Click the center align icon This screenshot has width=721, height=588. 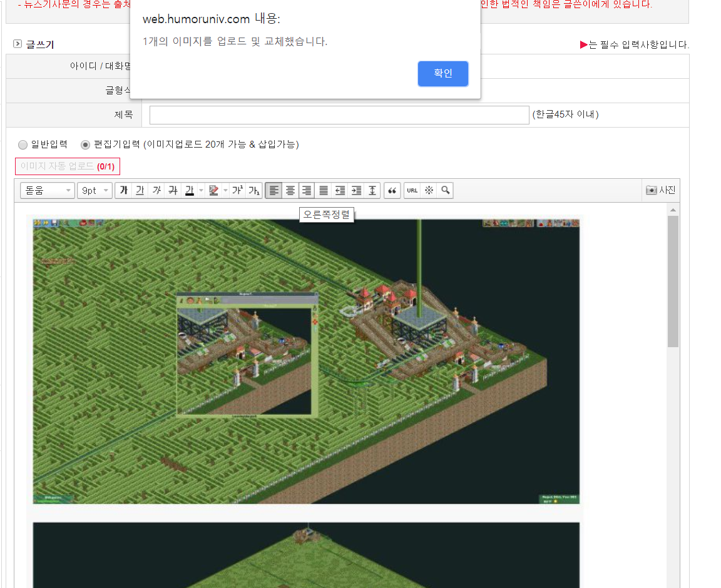tap(290, 191)
